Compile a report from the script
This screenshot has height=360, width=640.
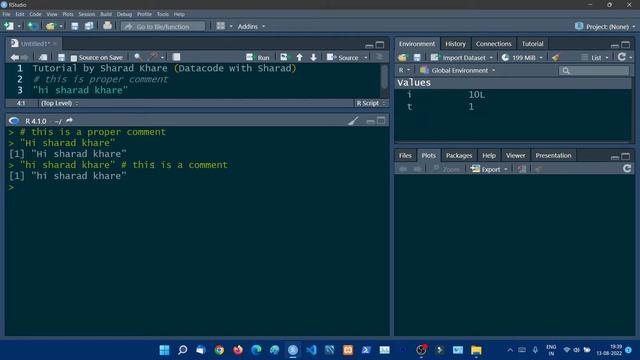[176, 57]
